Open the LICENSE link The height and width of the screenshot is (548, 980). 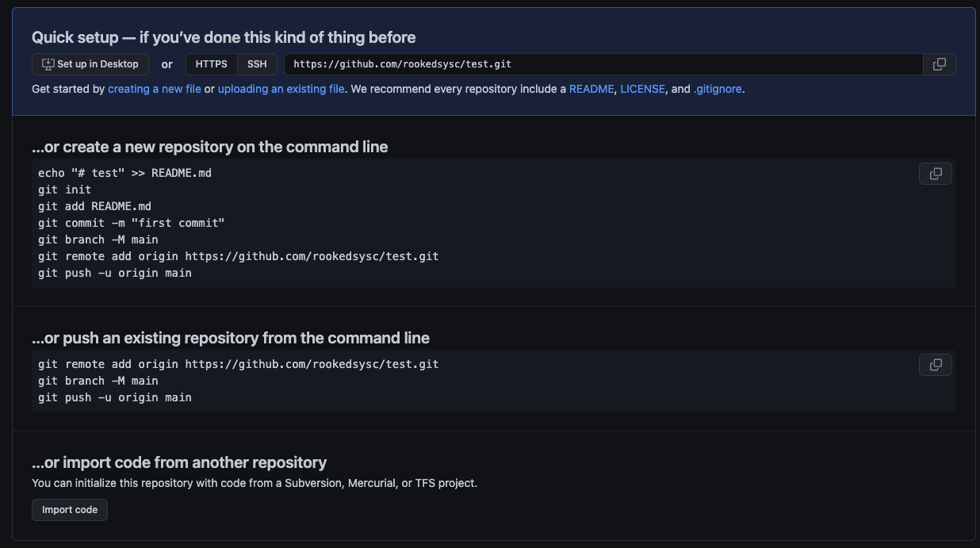642,89
